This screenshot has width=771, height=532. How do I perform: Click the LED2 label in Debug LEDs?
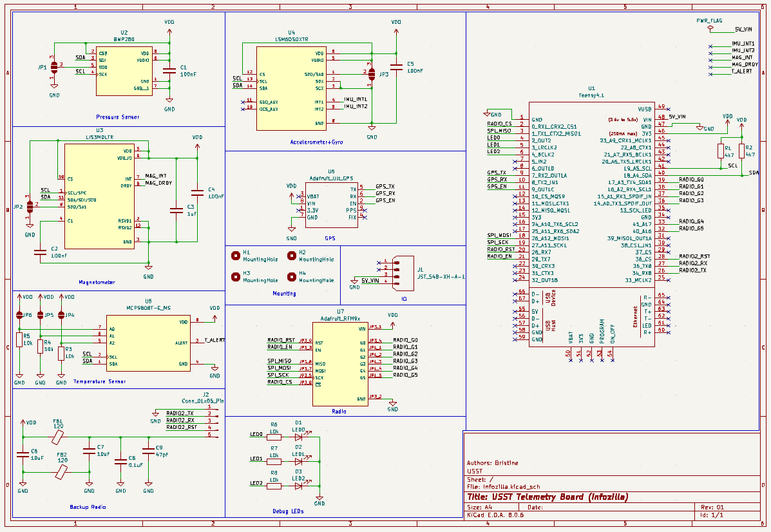pos(256,483)
